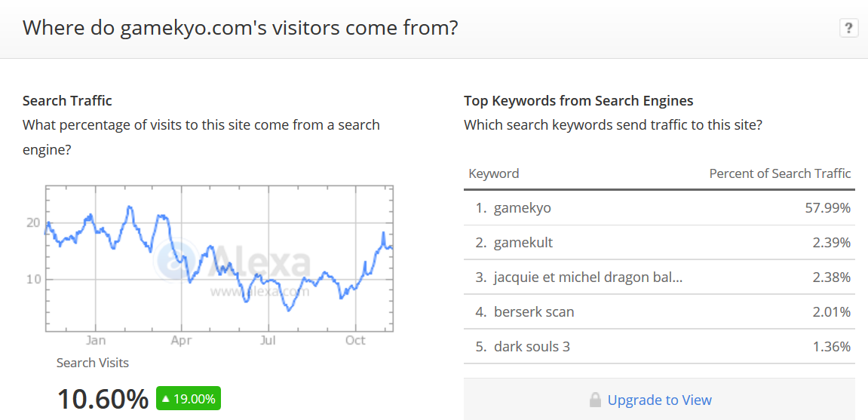The image size is (868, 420).
Task: Click the Oct label on the chart axis
Action: 355,340
